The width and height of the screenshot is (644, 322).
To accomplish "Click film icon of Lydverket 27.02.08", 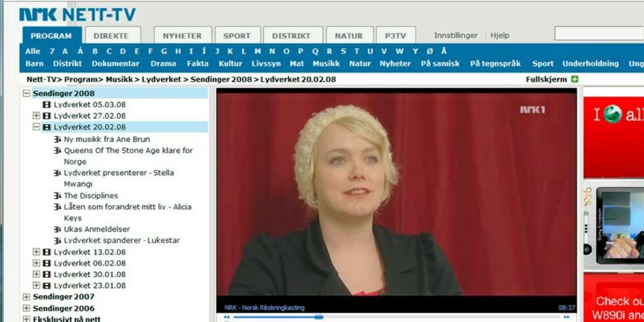I will [47, 116].
